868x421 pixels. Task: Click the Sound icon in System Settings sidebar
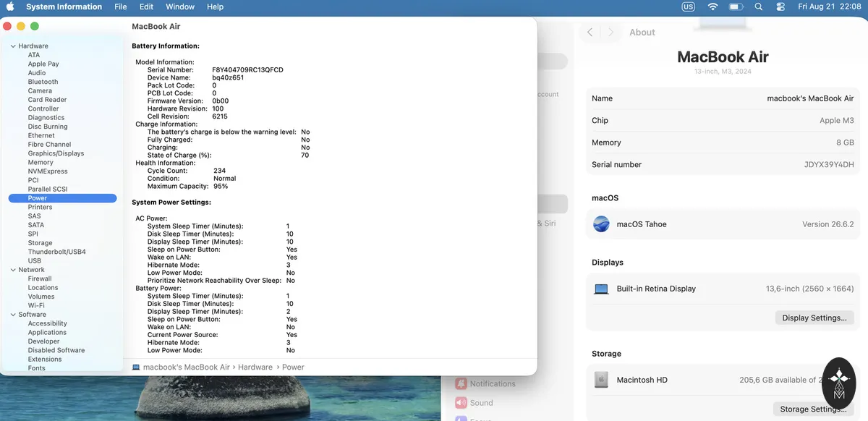tap(461, 403)
